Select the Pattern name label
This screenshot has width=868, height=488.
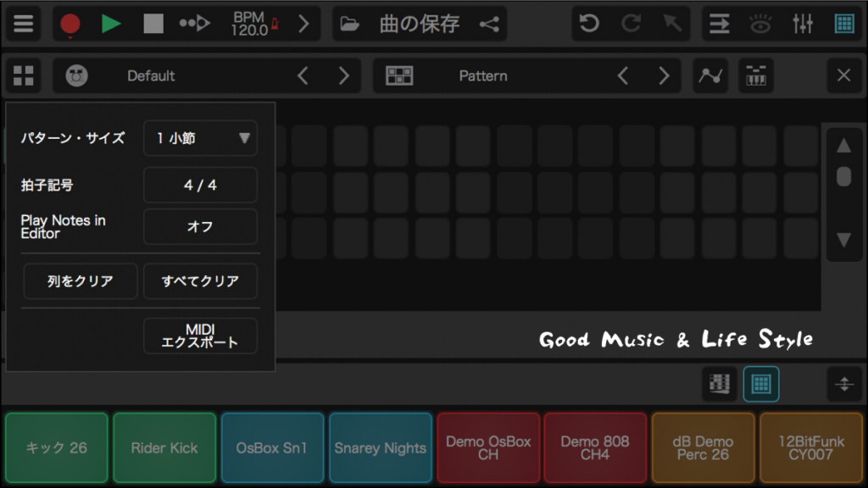[x=482, y=75]
